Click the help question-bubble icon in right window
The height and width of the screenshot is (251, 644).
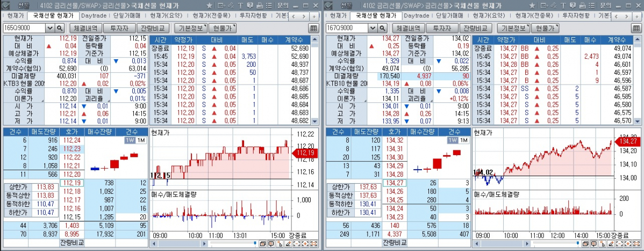(x=573, y=5)
